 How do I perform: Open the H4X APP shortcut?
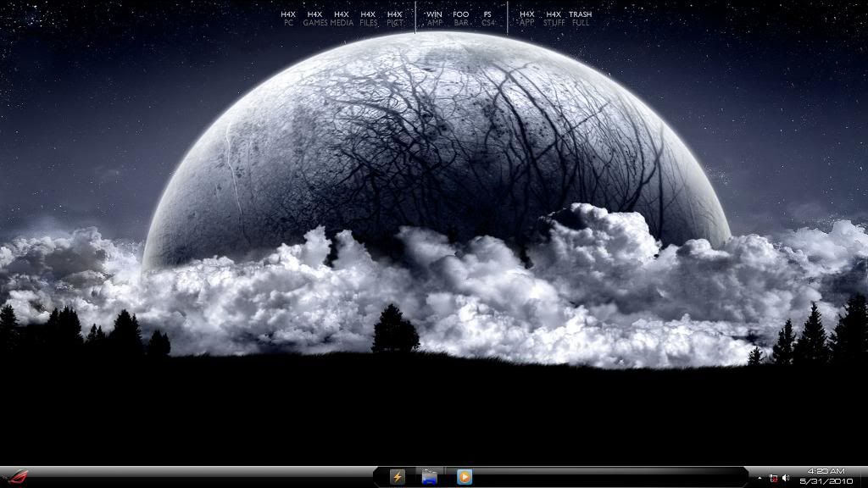526,19
